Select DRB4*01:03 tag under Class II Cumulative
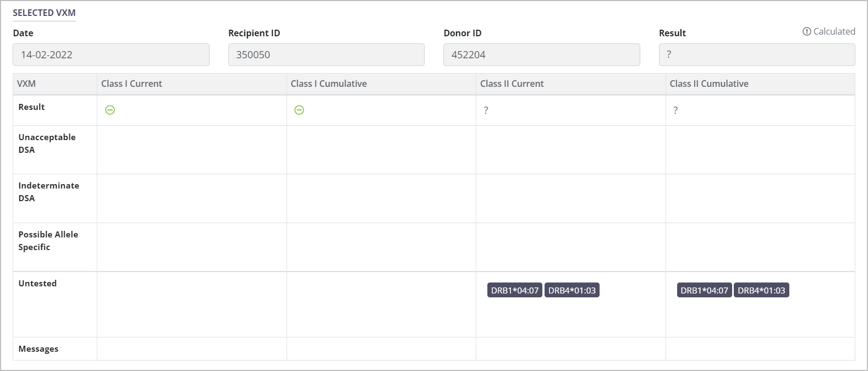 click(761, 290)
